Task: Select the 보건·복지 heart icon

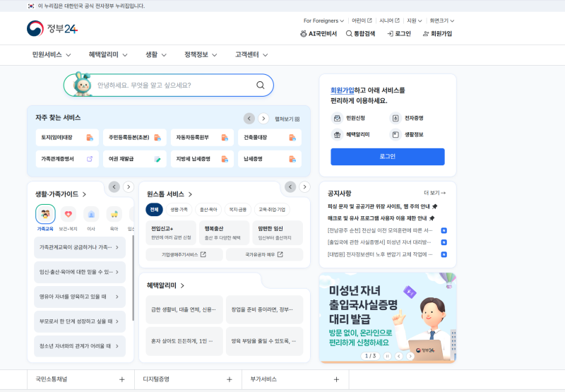Action: (x=68, y=214)
